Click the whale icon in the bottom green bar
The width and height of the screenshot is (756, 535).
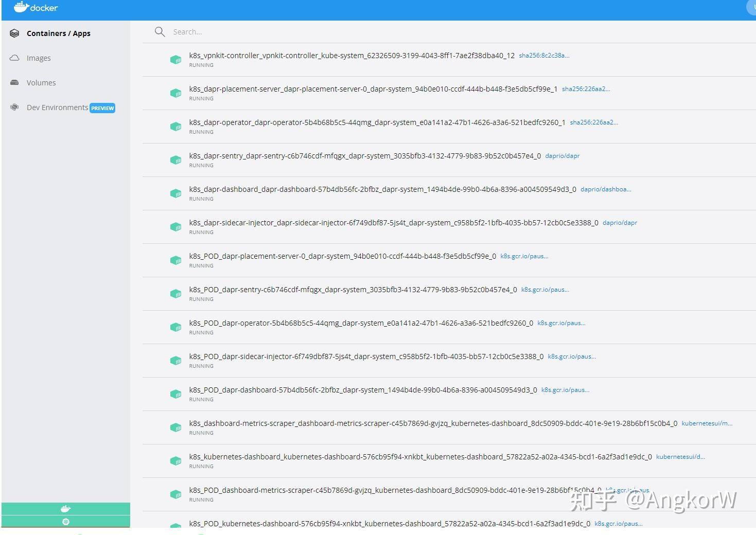(65, 508)
